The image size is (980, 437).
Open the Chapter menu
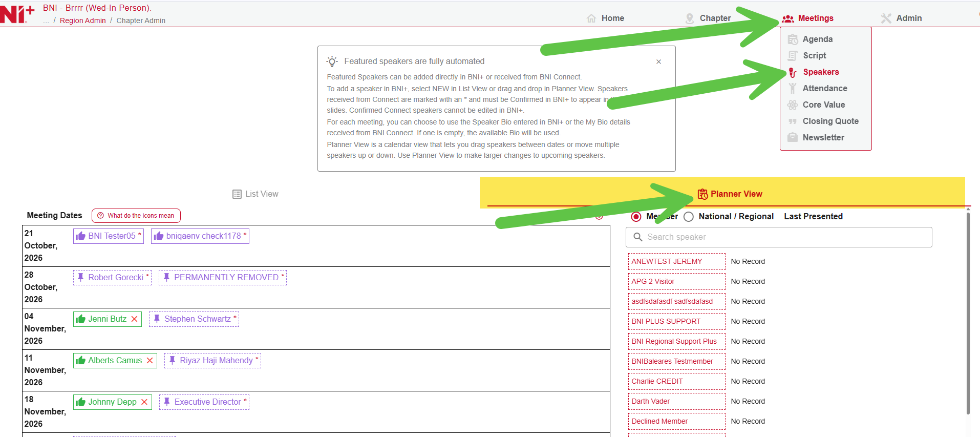(708, 18)
